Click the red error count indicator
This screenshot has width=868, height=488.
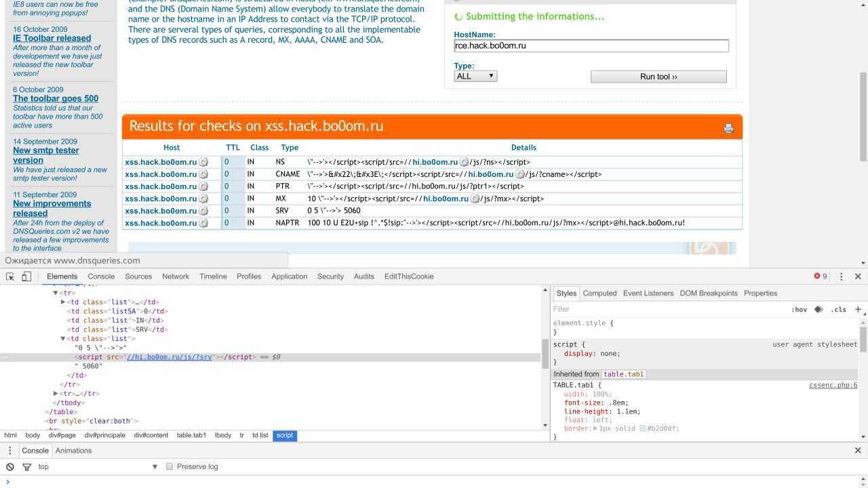(x=821, y=277)
